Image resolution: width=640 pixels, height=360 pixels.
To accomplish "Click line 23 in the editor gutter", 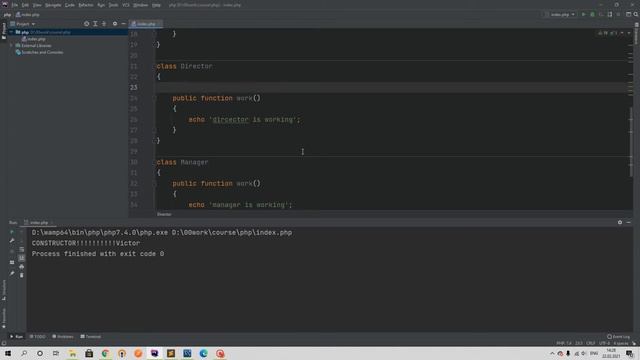I will point(134,87).
